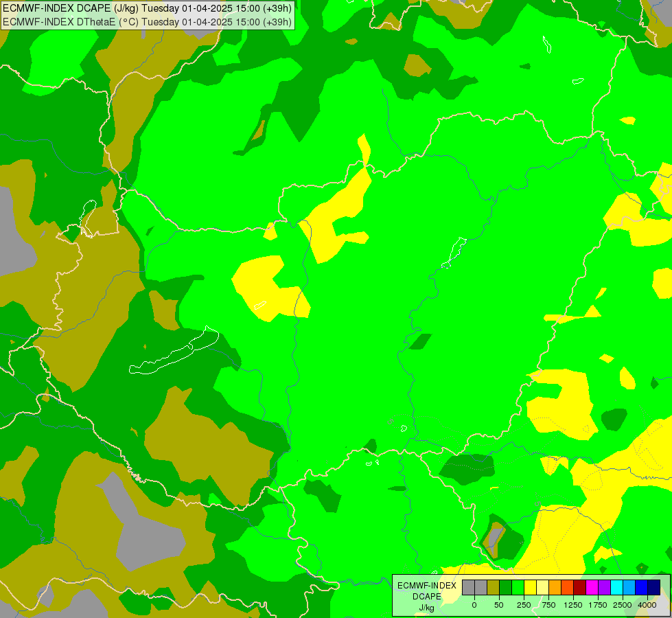Click the long white Lake Balaton outline
The width and height of the screenshot is (672, 618).
point(174,350)
